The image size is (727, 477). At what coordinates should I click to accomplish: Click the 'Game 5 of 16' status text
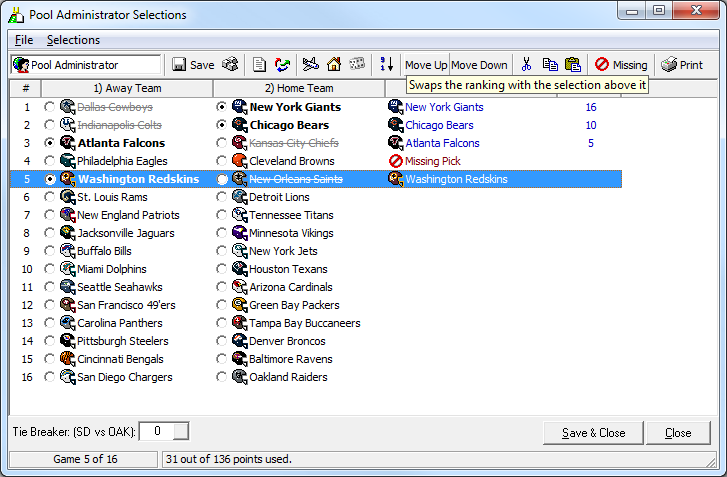click(x=85, y=459)
